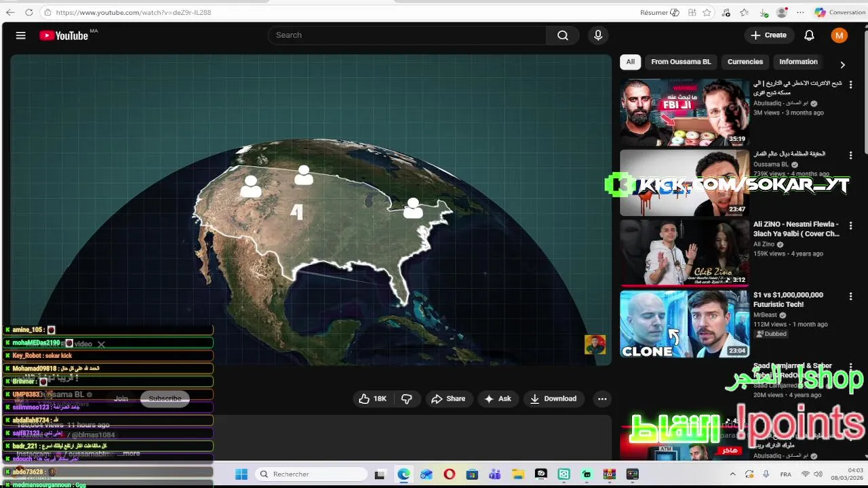This screenshot has height=488, width=868.
Task: Click the address bar URL
Action: [134, 12]
